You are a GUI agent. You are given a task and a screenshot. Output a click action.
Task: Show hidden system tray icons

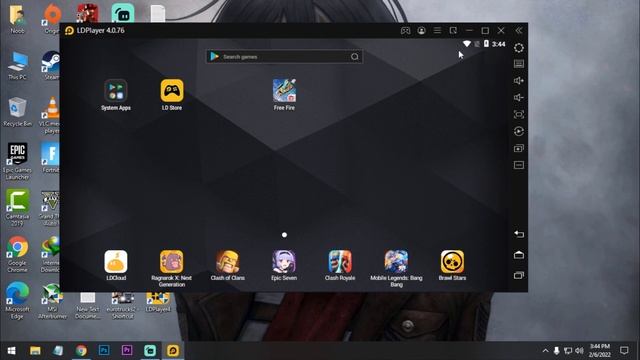[x=545, y=351]
